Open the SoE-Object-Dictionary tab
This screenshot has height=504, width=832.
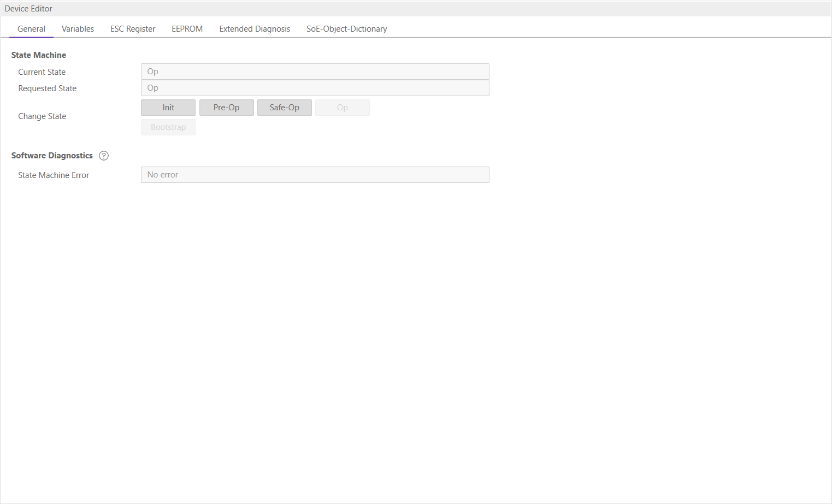pos(346,29)
